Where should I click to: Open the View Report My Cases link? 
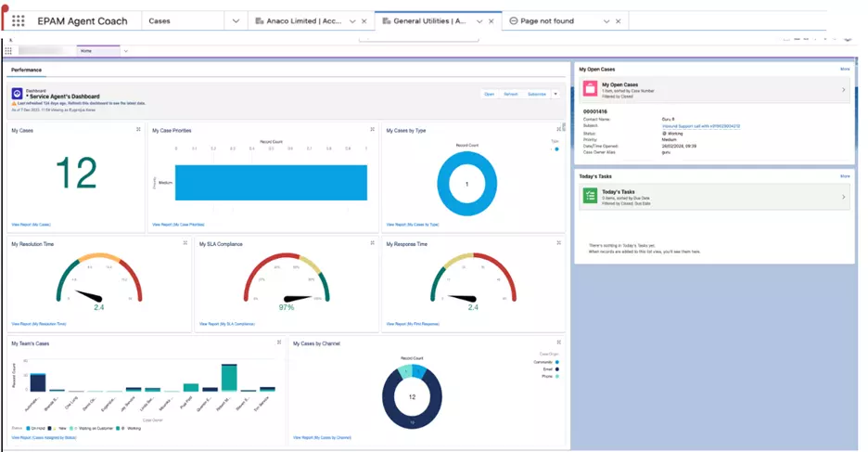click(x=31, y=225)
